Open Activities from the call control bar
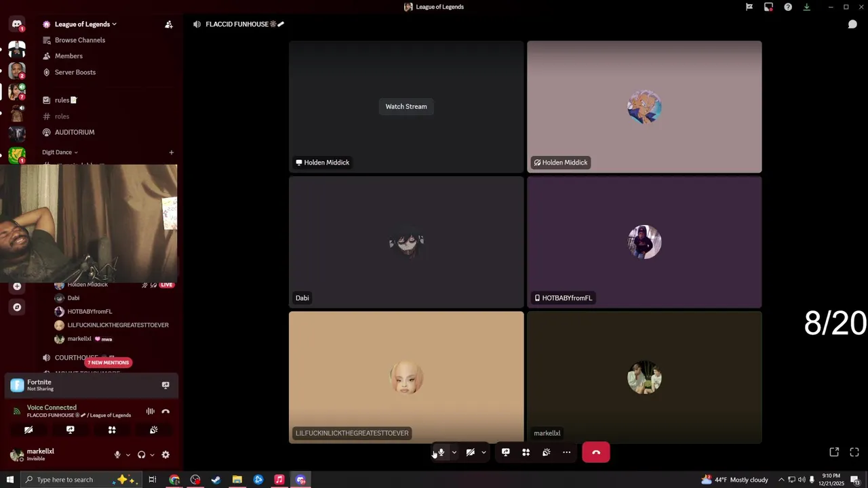Screen dimensions: 868x488 (x=526, y=452)
